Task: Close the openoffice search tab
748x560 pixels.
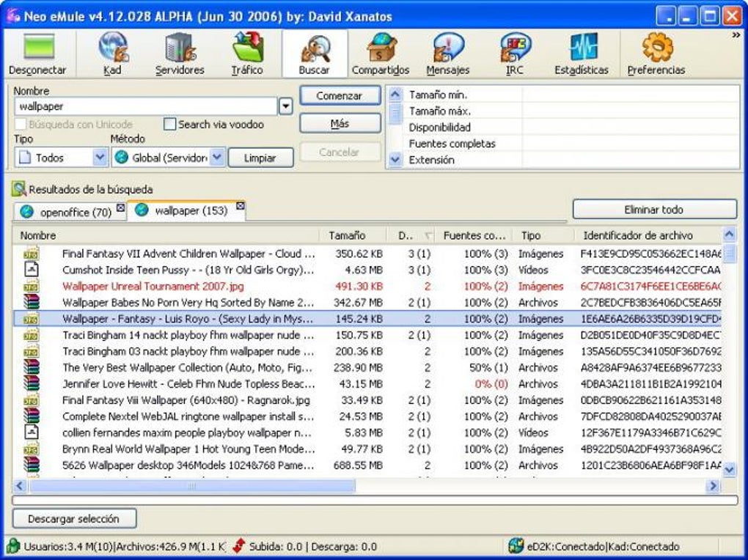Action: [120, 208]
